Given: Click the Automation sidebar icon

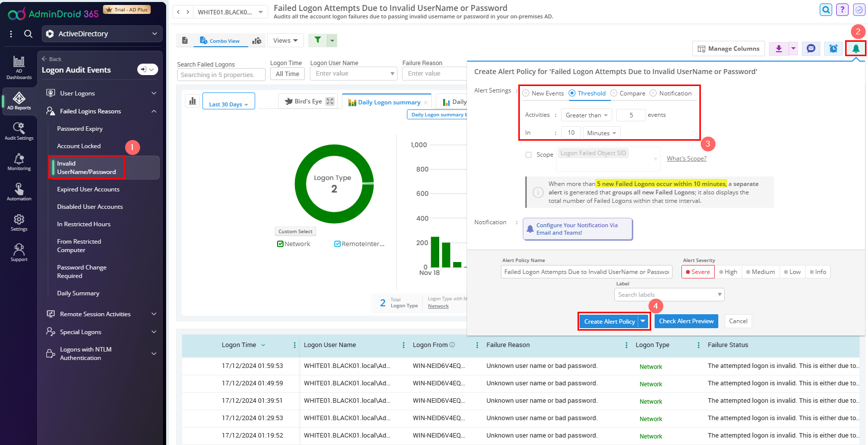Looking at the screenshot, I should (19, 192).
